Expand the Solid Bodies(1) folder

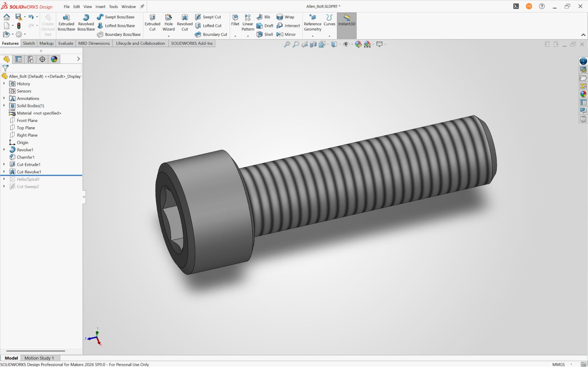coord(4,106)
